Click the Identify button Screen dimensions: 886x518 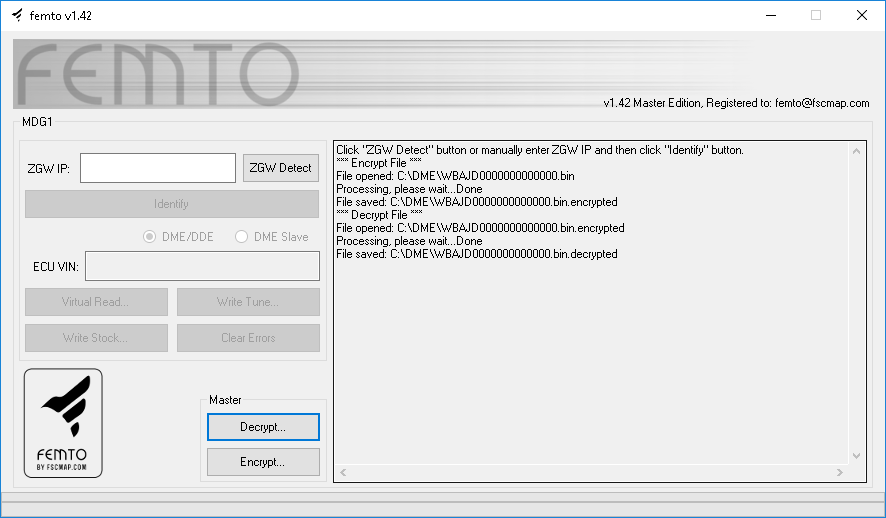pos(171,204)
